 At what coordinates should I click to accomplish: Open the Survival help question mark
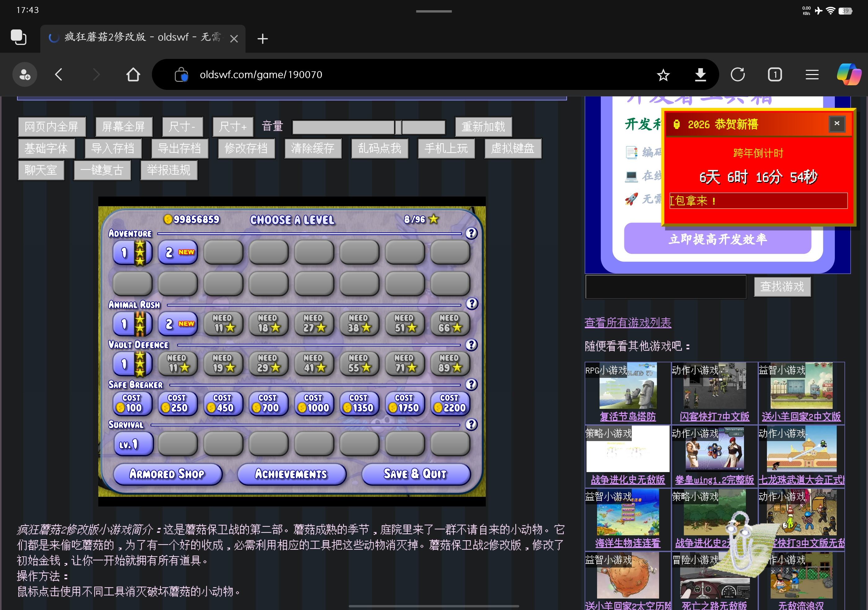(471, 424)
